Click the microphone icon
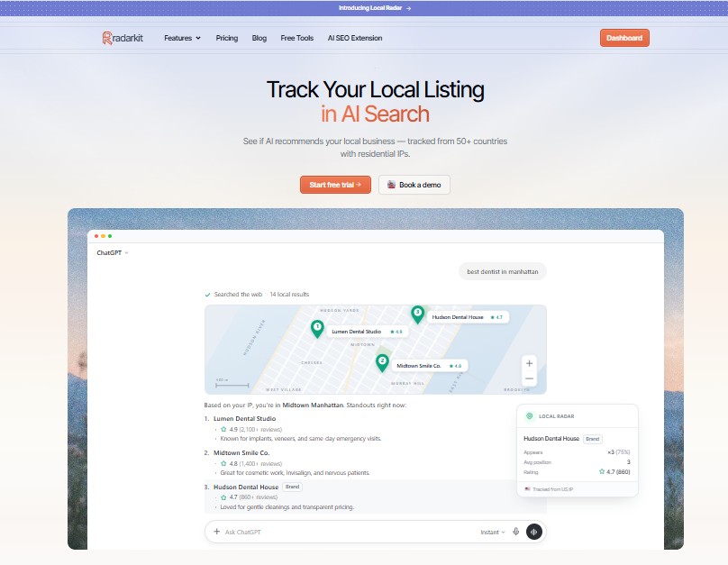 (x=516, y=532)
